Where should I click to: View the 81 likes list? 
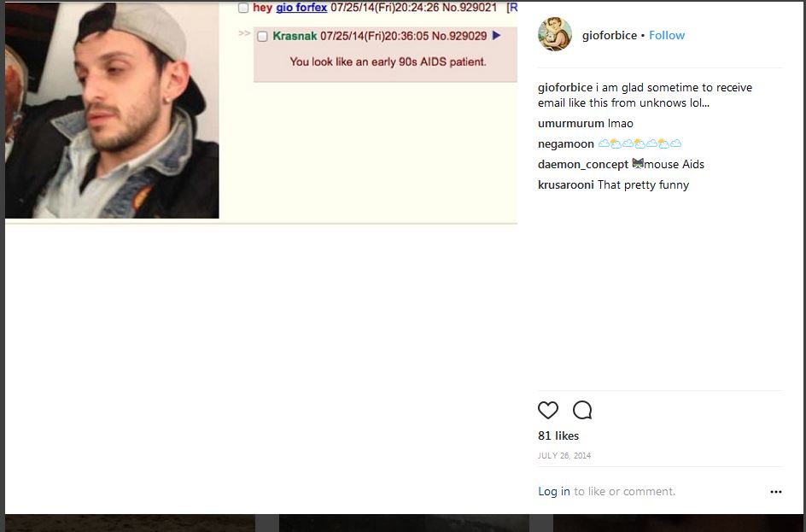click(x=558, y=436)
